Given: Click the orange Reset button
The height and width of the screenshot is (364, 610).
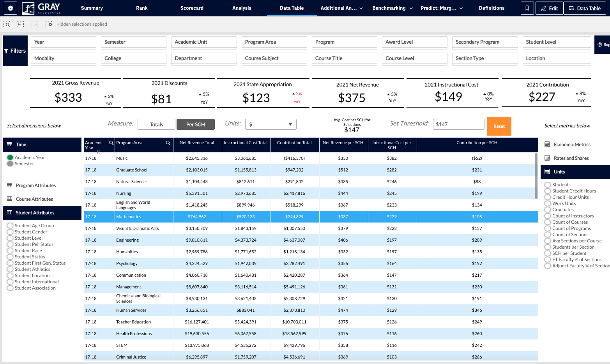Looking at the screenshot, I should pos(499,126).
